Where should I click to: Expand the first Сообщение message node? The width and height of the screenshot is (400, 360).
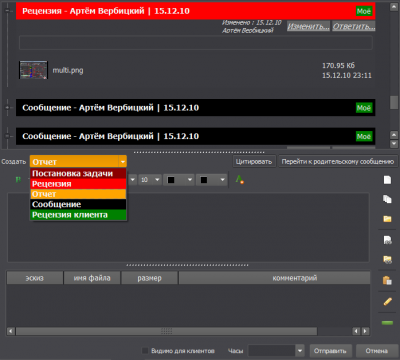click(8, 107)
